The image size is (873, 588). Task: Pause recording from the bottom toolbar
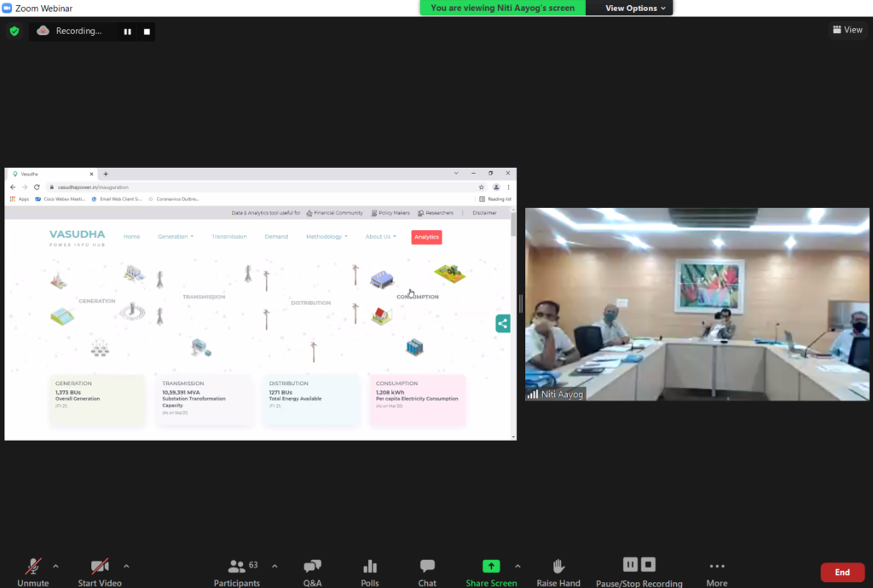(x=630, y=565)
